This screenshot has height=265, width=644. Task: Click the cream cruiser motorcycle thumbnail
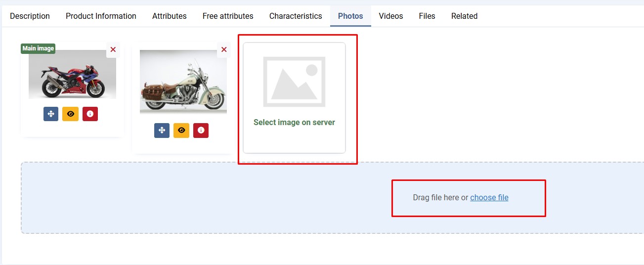183,82
